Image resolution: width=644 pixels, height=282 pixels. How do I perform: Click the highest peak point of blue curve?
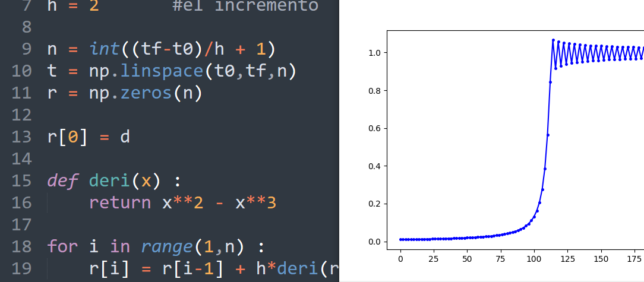tap(553, 40)
